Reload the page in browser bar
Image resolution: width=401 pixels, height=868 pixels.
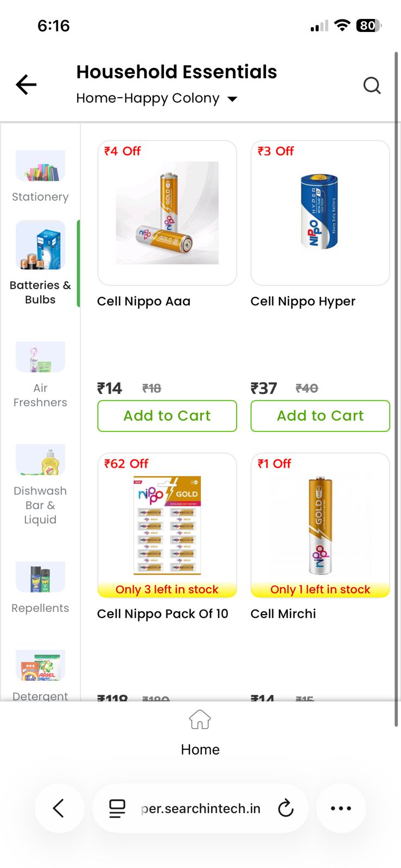pos(285,808)
